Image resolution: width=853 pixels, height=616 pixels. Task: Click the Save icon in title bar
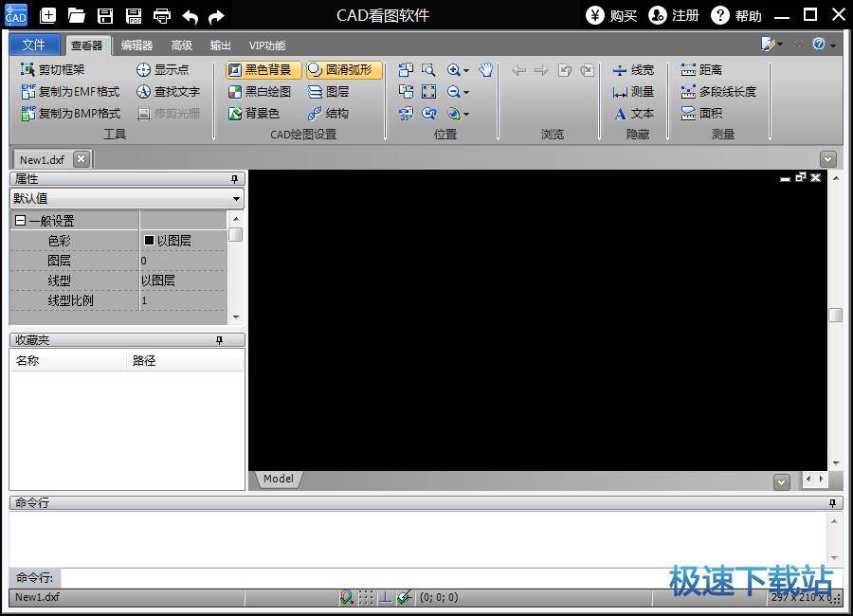pos(105,15)
